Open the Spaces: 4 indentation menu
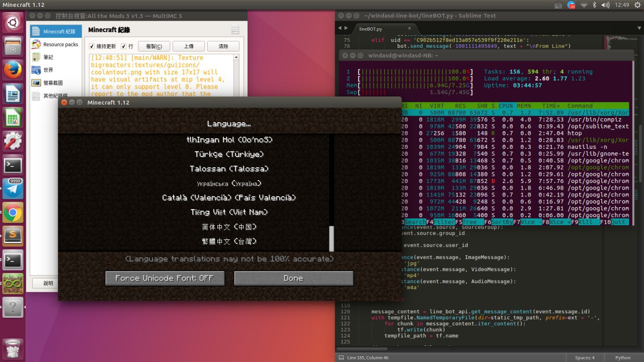The image size is (644, 362). 585,357
